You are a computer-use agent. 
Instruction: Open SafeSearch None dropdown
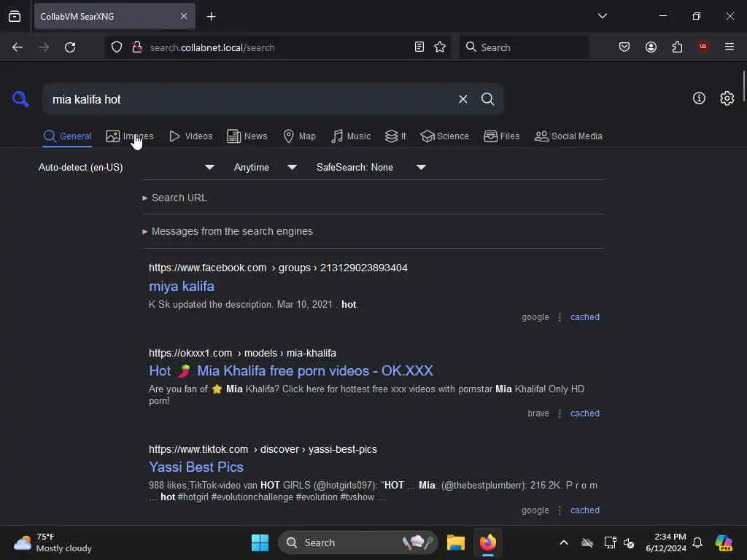371,167
